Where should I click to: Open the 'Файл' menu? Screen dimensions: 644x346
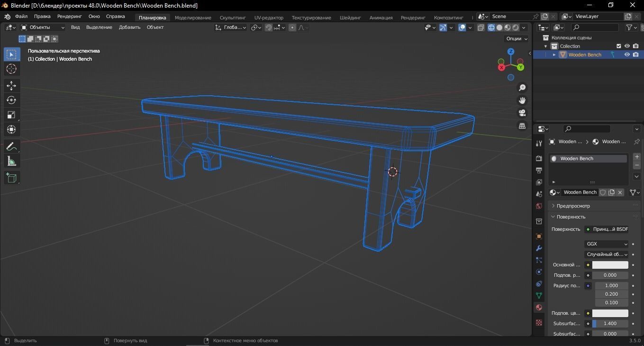pos(21,17)
